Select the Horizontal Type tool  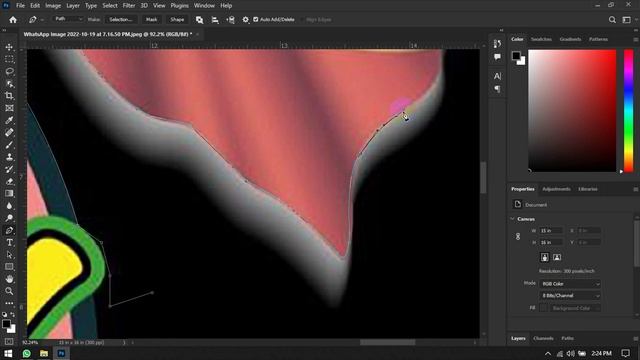pyautogui.click(x=9, y=242)
